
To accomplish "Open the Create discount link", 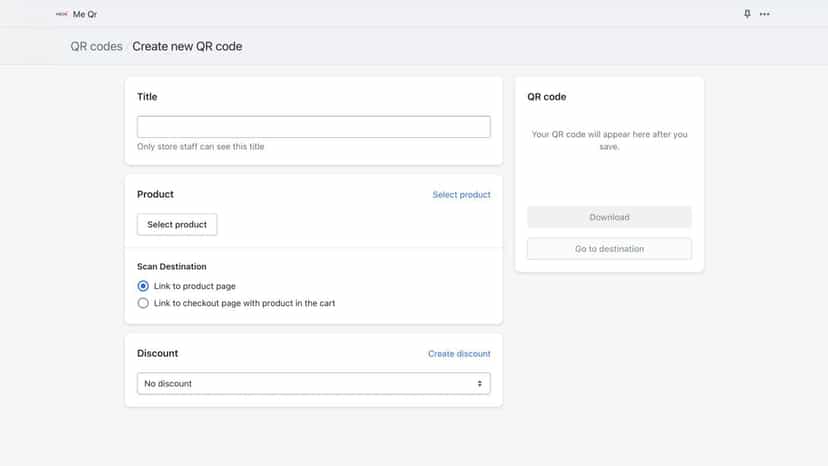I will pyautogui.click(x=459, y=354).
